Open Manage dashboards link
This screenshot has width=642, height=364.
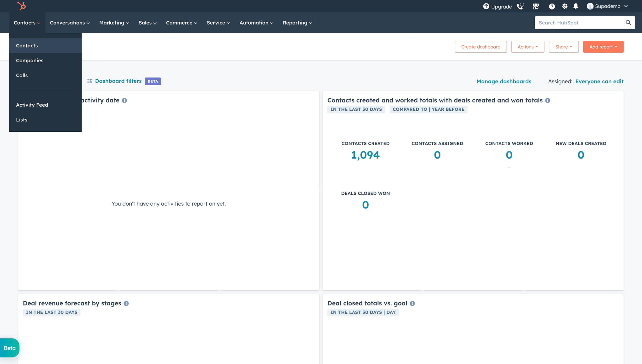coord(503,81)
